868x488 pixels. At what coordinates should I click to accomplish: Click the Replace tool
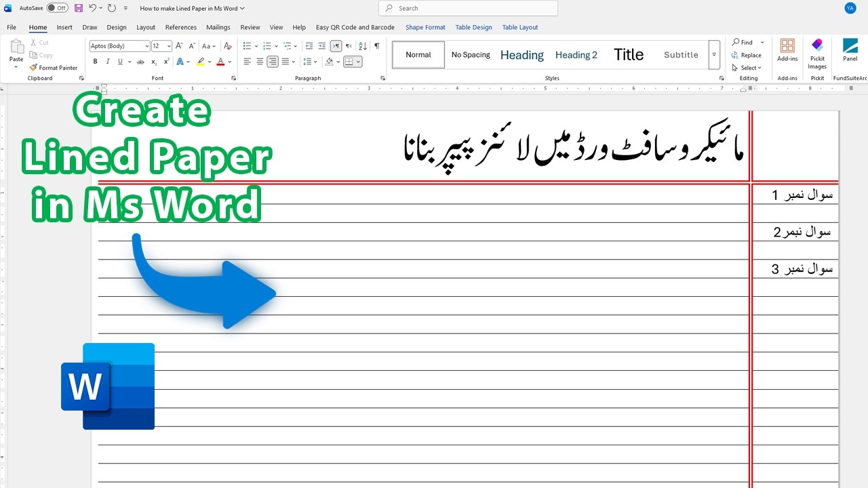point(746,55)
